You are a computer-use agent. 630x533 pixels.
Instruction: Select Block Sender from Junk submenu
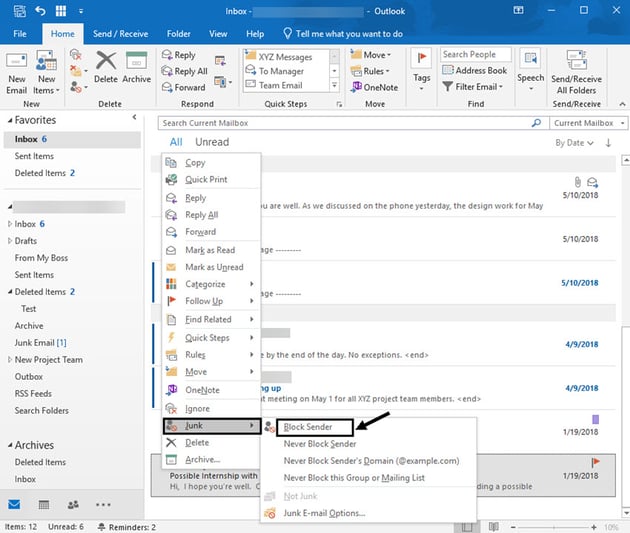pos(308,427)
